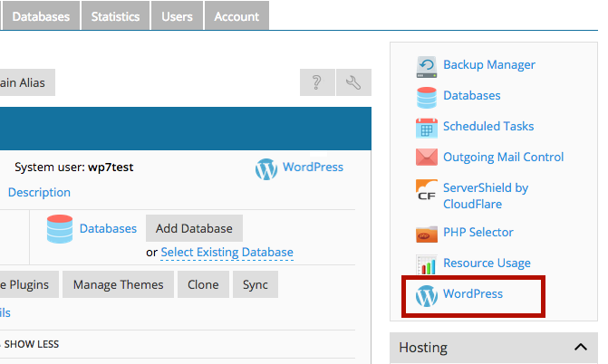Click the System user wp7test text

(x=73, y=168)
